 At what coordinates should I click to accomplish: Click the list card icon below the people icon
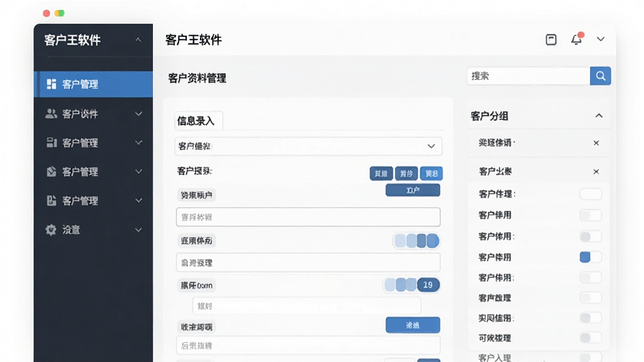tap(52, 143)
